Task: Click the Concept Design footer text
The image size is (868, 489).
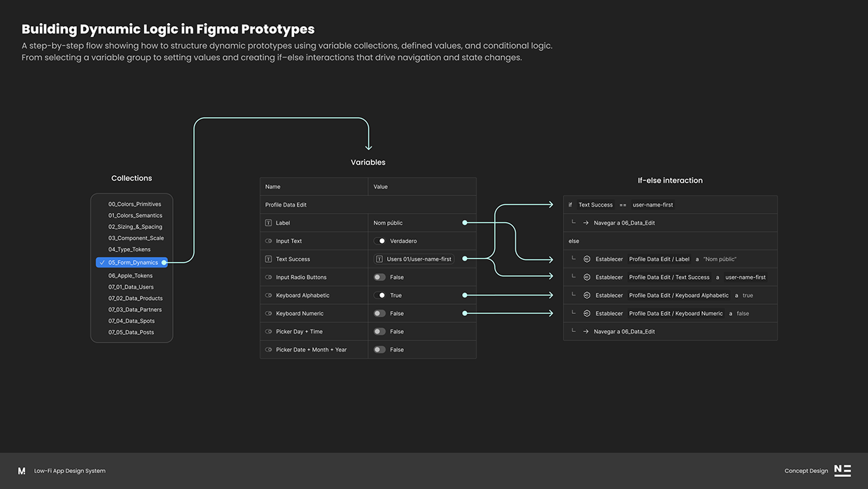Action: pos(806,471)
